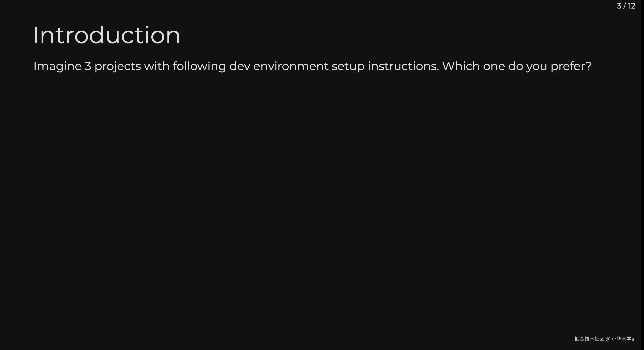Click the word prefer at the sentence end
Image resolution: width=644 pixels, height=350 pixels.
click(x=568, y=66)
